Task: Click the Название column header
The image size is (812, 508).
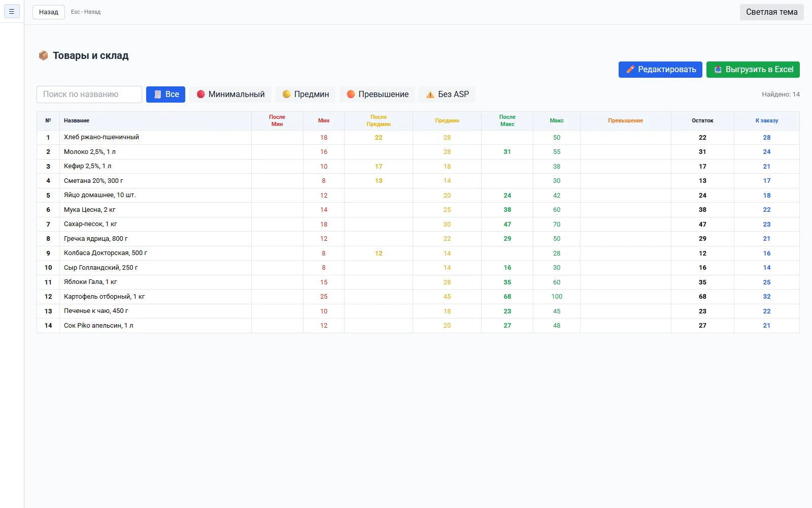Action: click(x=155, y=121)
